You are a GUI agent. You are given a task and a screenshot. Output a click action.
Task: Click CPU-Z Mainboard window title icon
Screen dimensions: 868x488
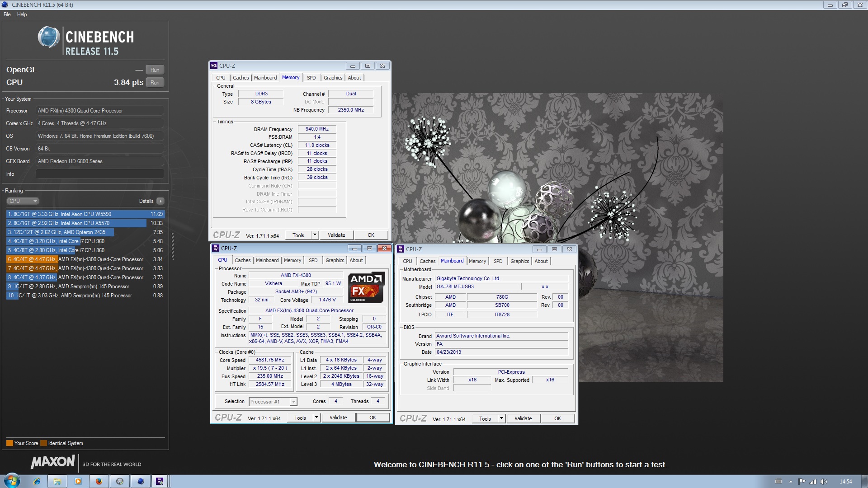(x=401, y=249)
